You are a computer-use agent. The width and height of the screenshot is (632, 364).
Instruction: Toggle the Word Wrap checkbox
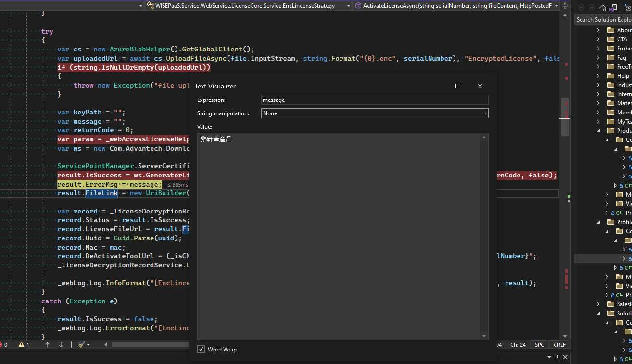[x=201, y=350]
